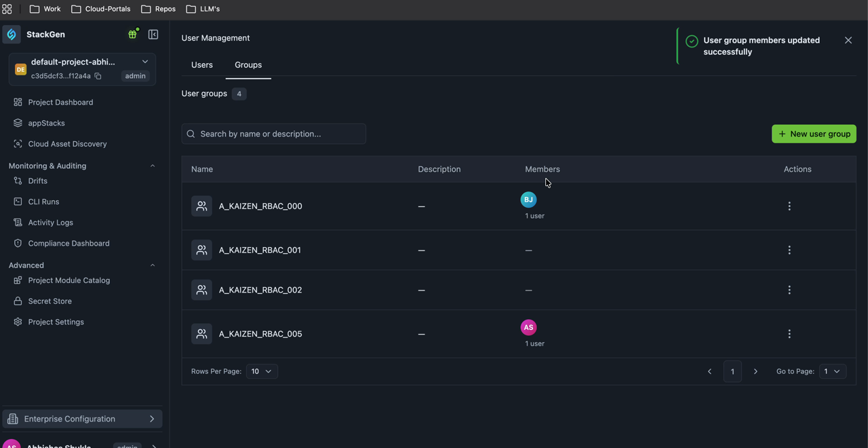The width and height of the screenshot is (868, 448).
Task: Open actions menu for A_KAIZEN_RBAC_000
Action: (x=789, y=206)
